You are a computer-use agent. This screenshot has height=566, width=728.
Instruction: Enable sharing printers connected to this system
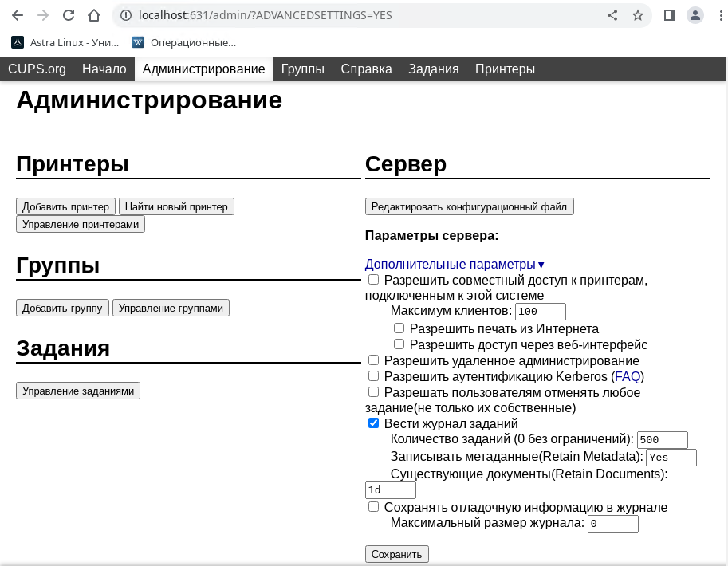(373, 280)
